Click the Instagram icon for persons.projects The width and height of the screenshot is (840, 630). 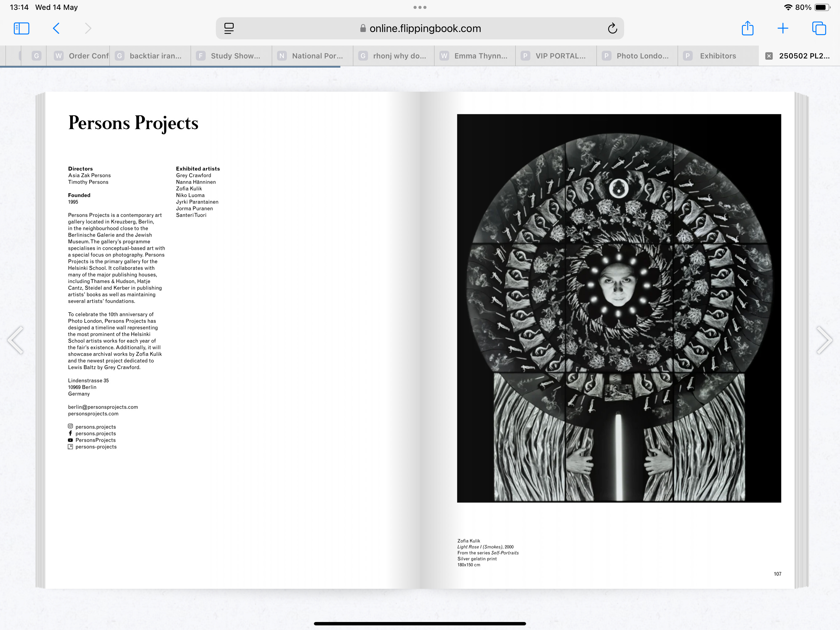(x=70, y=426)
